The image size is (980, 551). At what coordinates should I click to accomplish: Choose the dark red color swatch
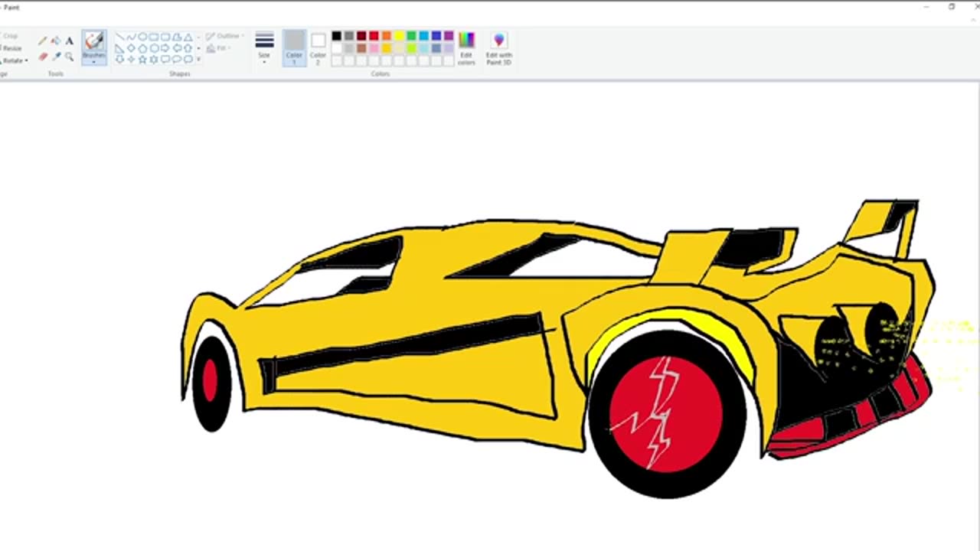click(x=361, y=36)
